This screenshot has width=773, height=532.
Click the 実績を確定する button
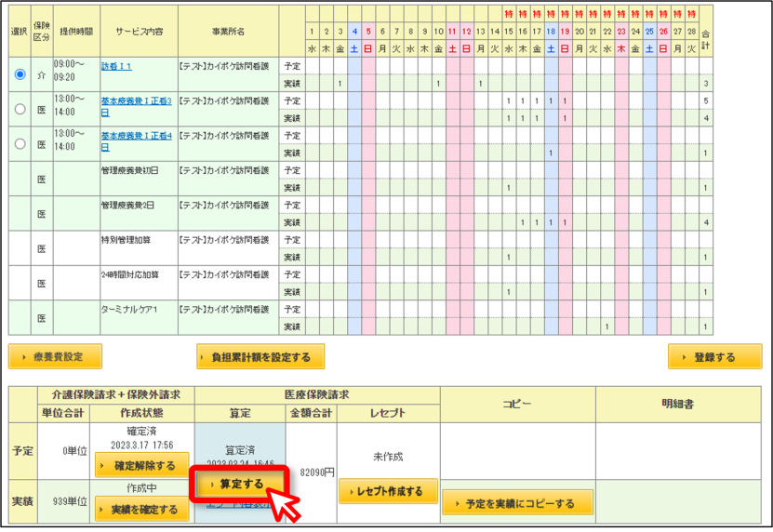pos(142,509)
